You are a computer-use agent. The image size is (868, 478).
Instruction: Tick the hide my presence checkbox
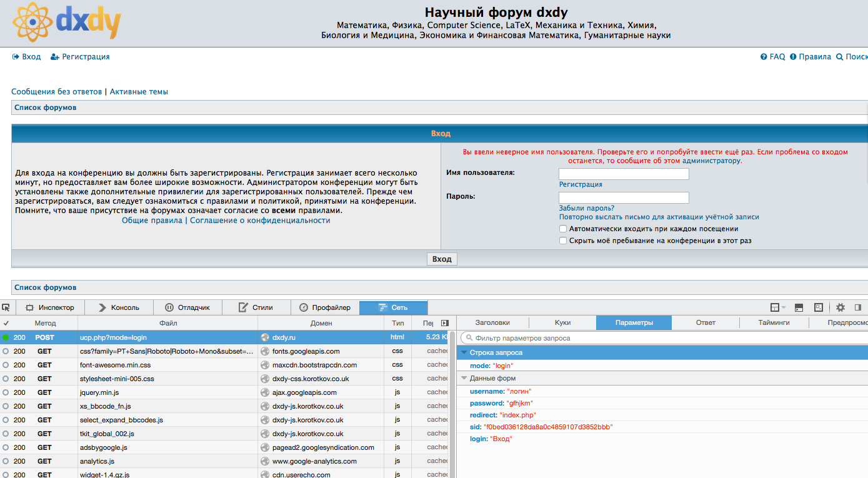coord(563,241)
